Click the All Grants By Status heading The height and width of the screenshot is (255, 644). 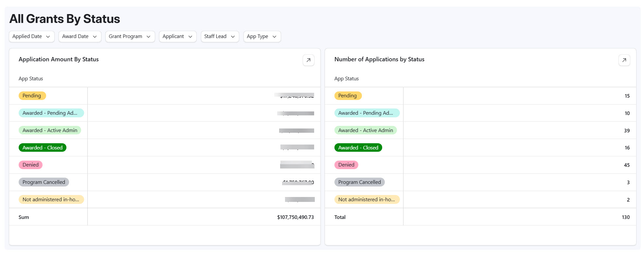coord(65,19)
